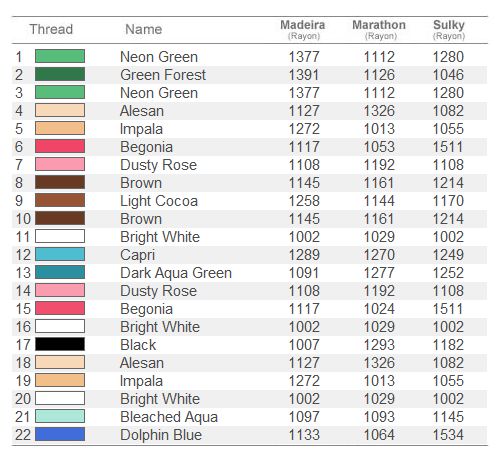This screenshot has width=500, height=456.
Task: Click the Dark Aqua Green swatch
Action: [x=60, y=272]
